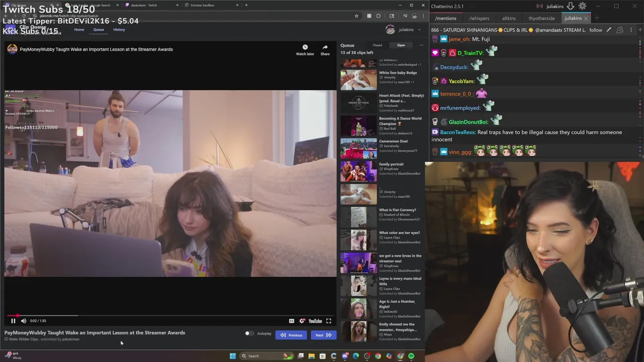
Task: Open the juliakins account dropdown
Action: click(x=404, y=30)
